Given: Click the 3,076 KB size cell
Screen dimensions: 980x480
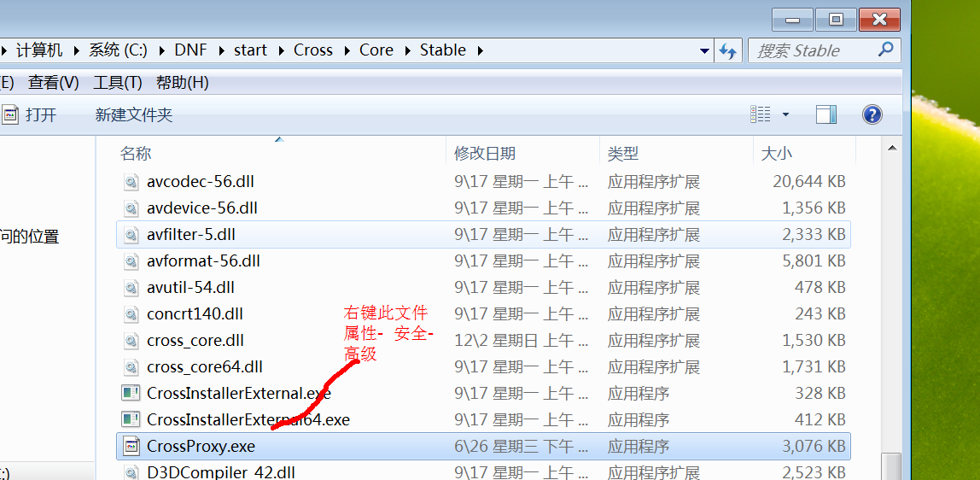Looking at the screenshot, I should [814, 446].
